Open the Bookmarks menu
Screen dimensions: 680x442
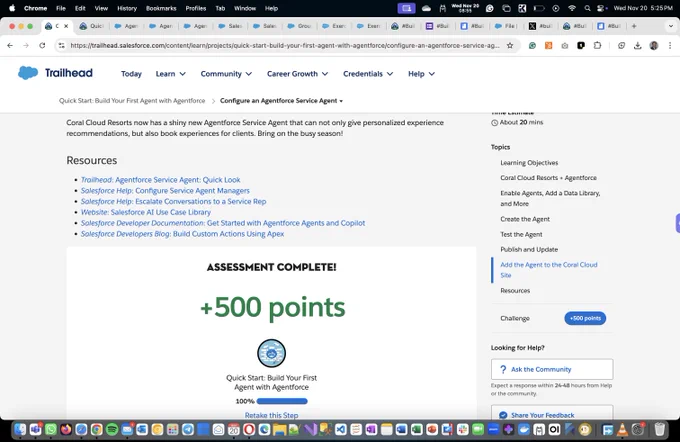(161, 8)
